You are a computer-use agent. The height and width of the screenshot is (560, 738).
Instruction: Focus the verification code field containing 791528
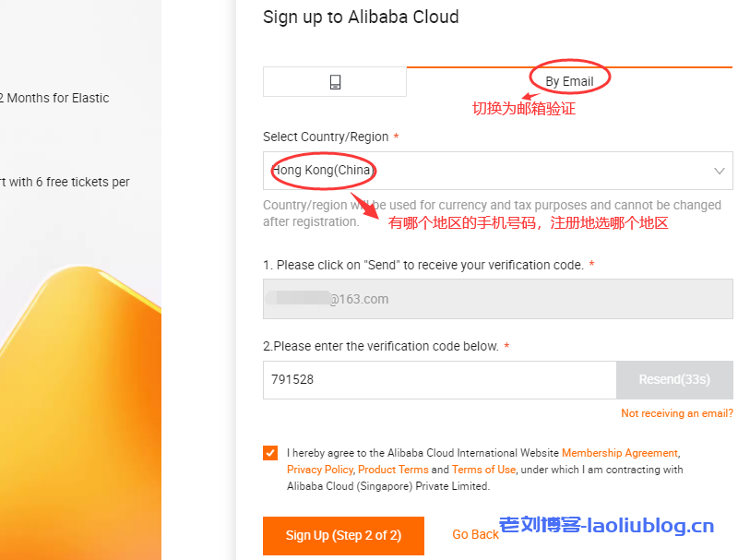click(x=439, y=379)
